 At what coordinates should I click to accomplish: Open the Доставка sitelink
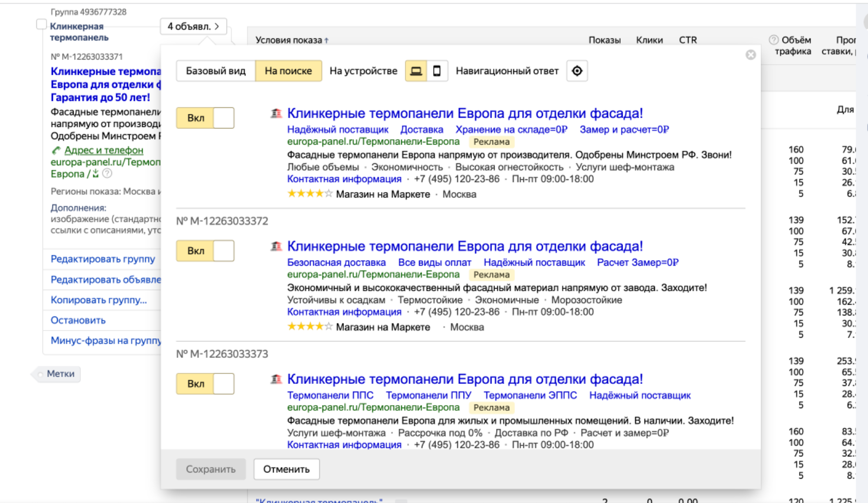tap(422, 130)
